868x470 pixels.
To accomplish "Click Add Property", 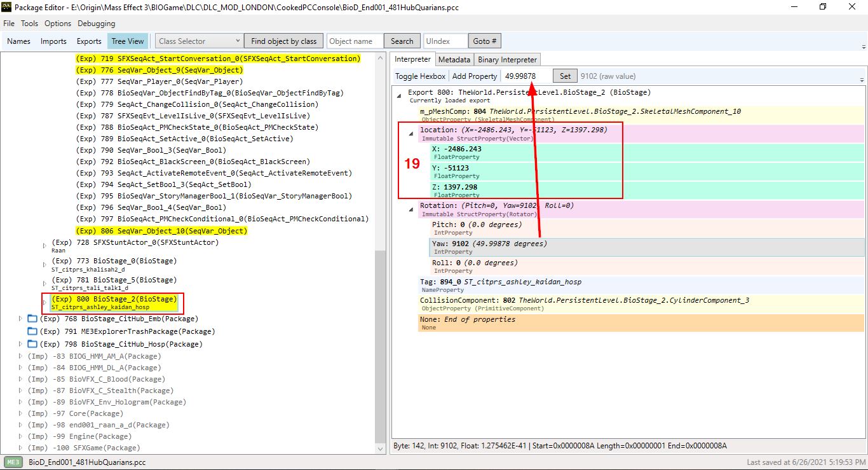I will tap(475, 76).
